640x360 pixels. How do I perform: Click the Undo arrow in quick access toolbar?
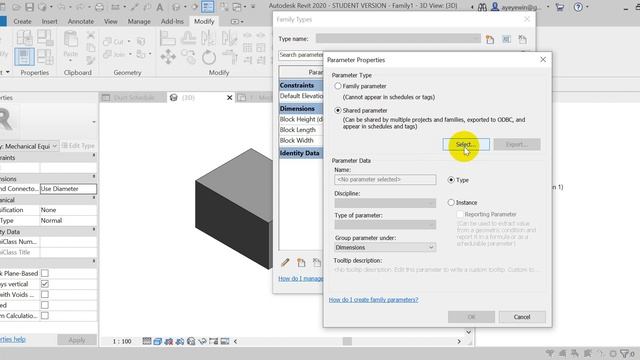pyautogui.click(x=61, y=7)
